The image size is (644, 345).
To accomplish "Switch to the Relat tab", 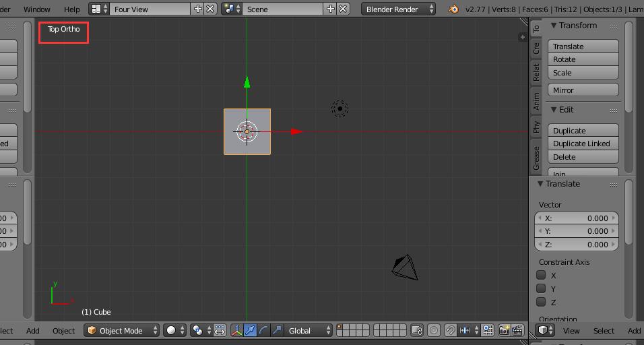I will pos(536,72).
